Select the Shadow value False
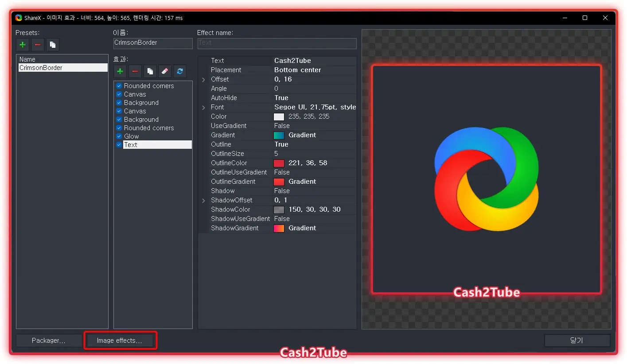The height and width of the screenshot is (364, 627). click(x=282, y=191)
